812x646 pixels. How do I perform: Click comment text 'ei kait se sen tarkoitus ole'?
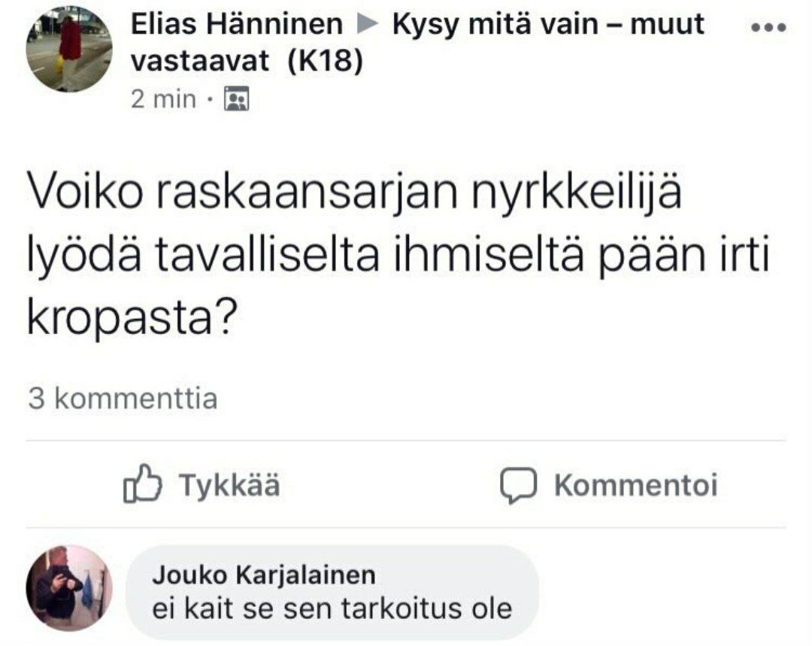(x=332, y=608)
